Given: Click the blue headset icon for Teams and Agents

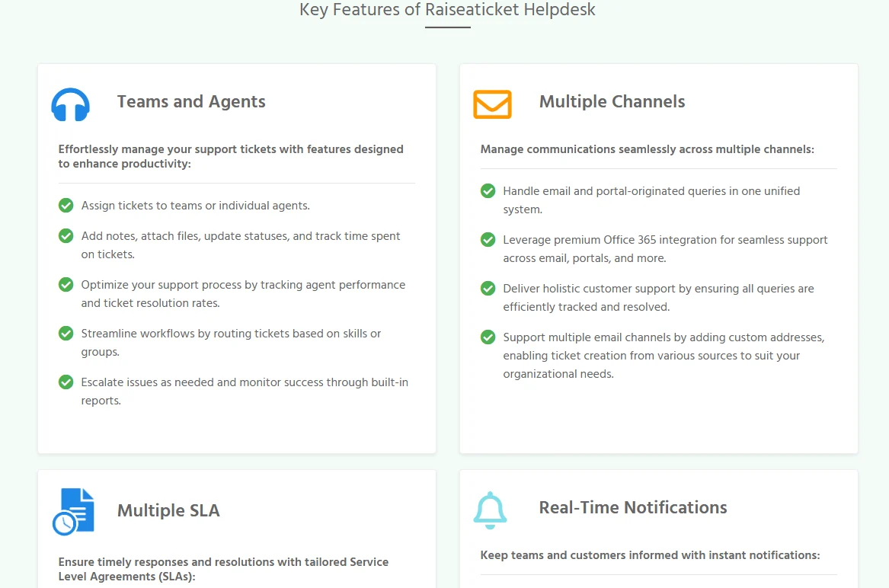Looking at the screenshot, I should pyautogui.click(x=70, y=105).
